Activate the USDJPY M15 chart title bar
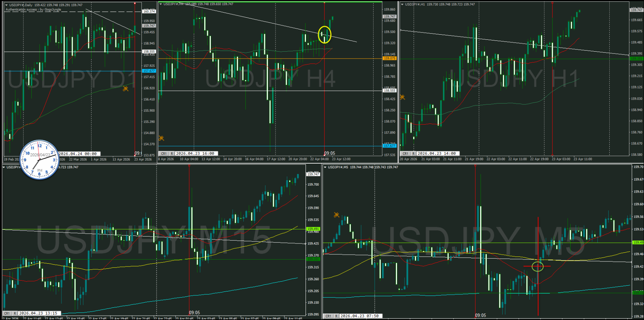Viewport: 644px width, 320px height. pos(13,167)
